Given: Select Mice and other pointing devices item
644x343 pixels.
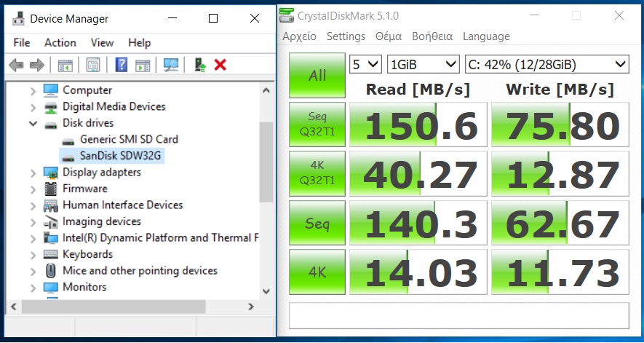Looking at the screenshot, I should 140,271.
